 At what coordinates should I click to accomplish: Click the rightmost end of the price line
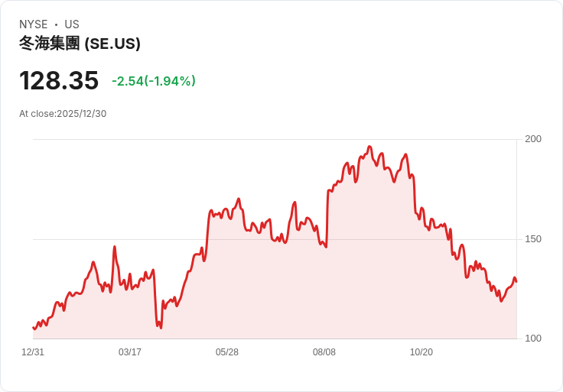[x=516, y=282]
